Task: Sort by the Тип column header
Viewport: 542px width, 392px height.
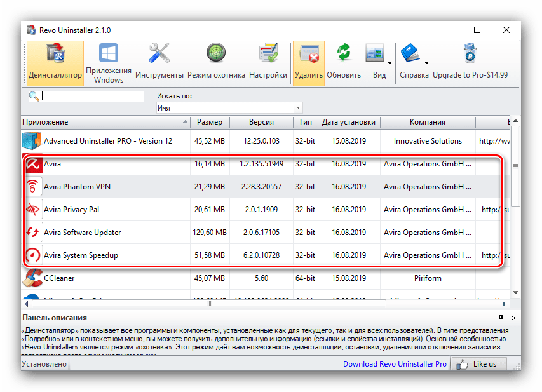Action: click(305, 122)
